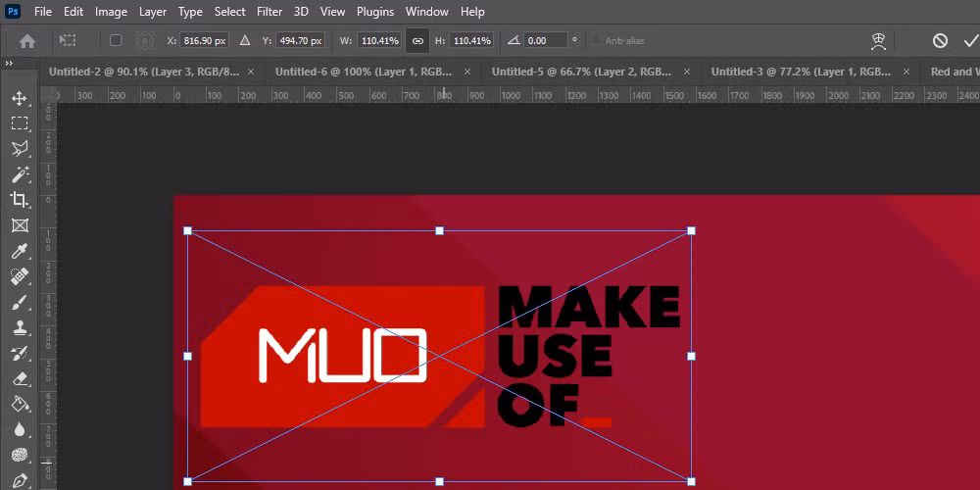The height and width of the screenshot is (490, 980).
Task: Select the Paint Bucket tool
Action: [20, 405]
